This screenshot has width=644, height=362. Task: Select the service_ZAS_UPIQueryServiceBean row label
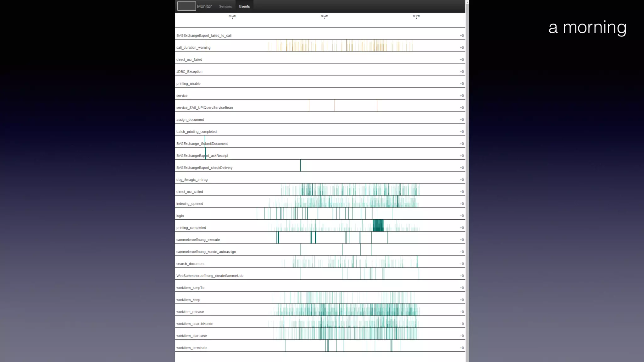204,108
